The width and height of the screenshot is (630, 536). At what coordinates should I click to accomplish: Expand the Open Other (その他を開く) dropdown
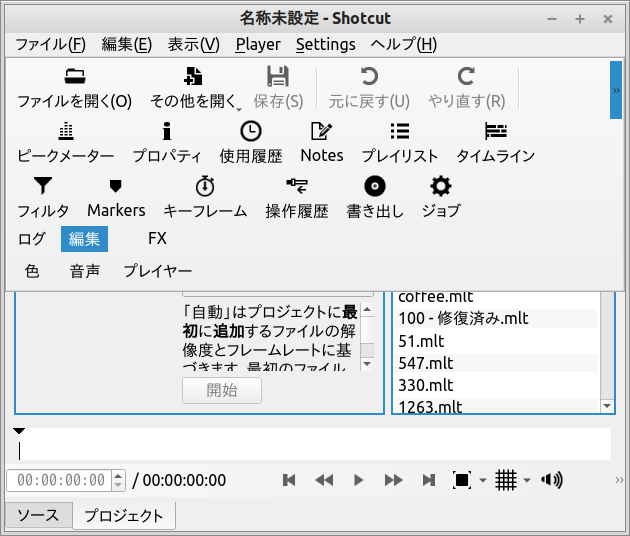tap(239, 102)
